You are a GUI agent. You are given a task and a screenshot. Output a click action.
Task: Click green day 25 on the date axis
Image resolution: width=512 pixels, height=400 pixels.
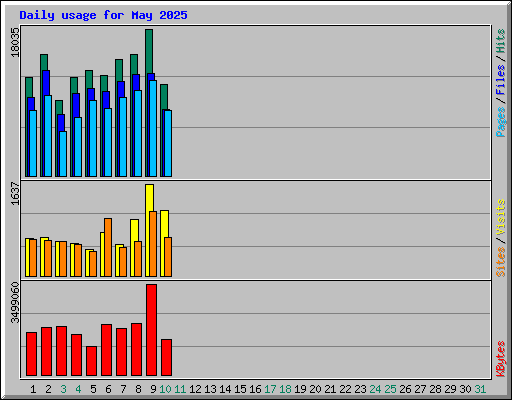(390, 389)
